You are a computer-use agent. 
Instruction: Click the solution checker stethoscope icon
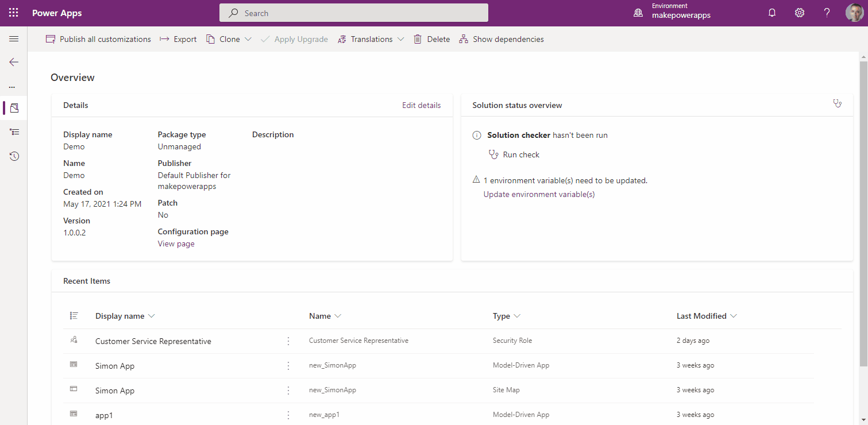(x=837, y=104)
